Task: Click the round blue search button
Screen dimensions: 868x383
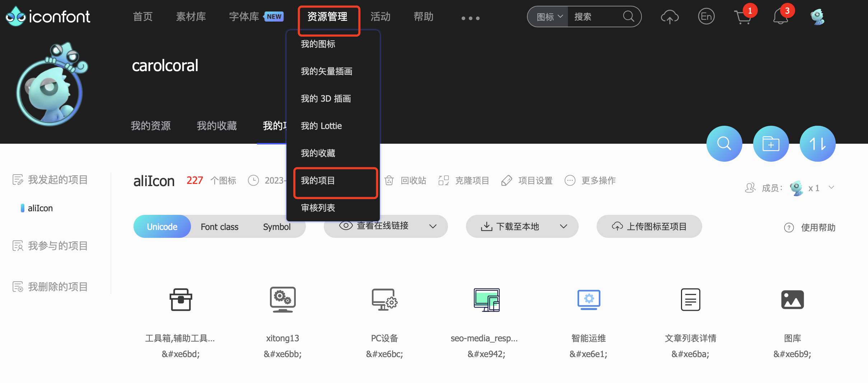Action: [724, 144]
